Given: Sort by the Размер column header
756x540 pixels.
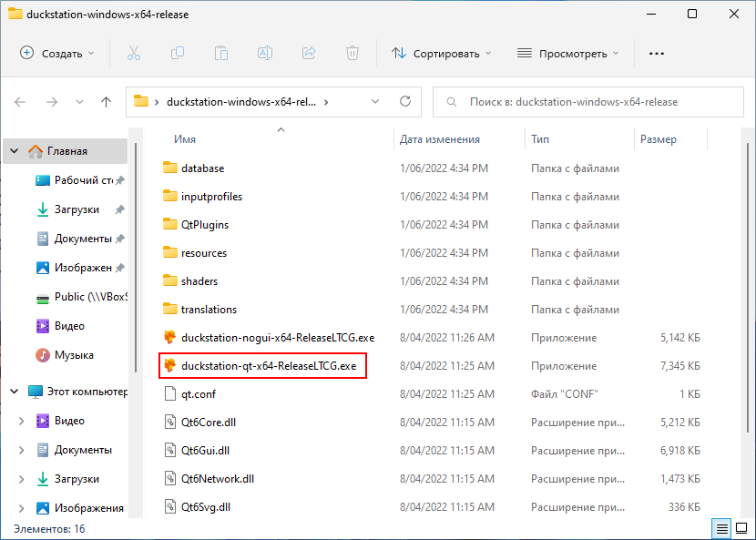Looking at the screenshot, I should click(659, 138).
